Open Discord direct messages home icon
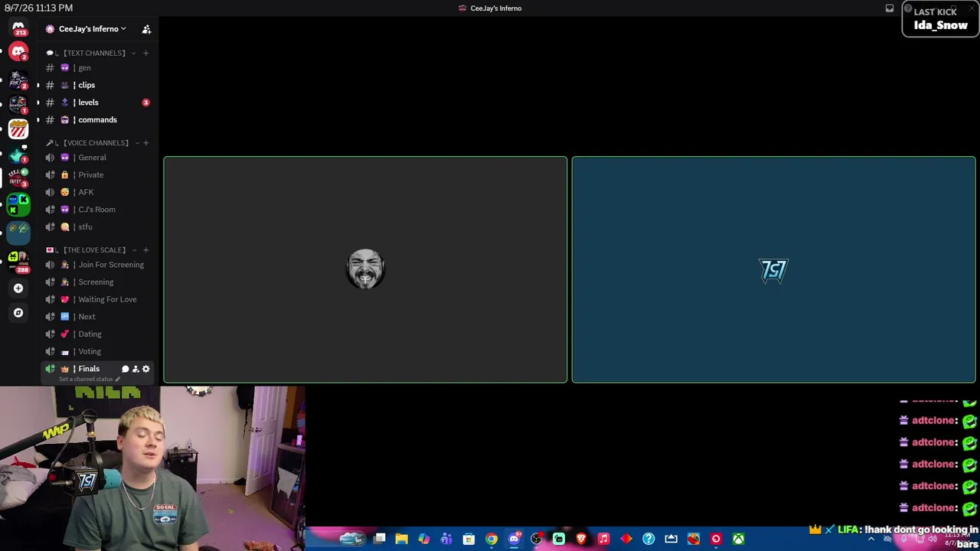980x551 pixels. click(x=18, y=28)
